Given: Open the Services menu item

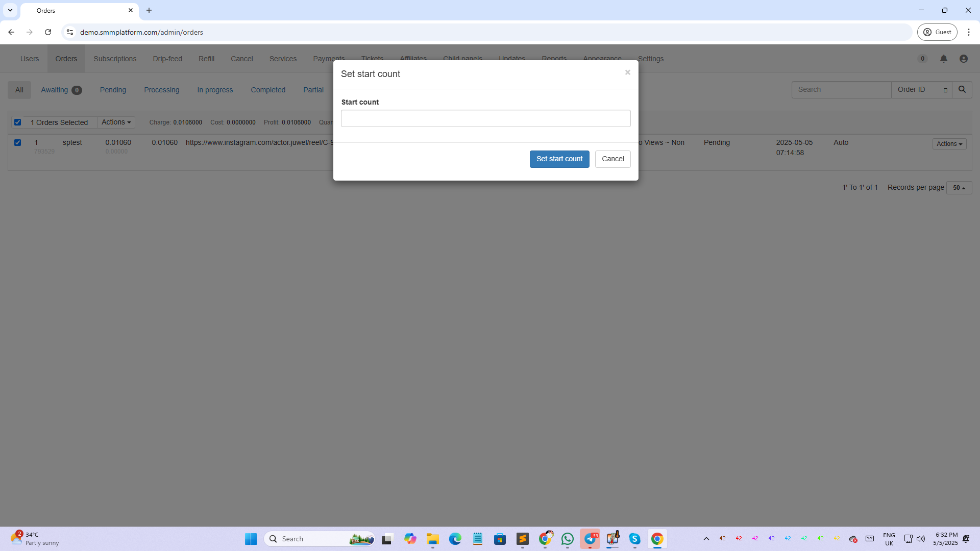Looking at the screenshot, I should 283,59.
